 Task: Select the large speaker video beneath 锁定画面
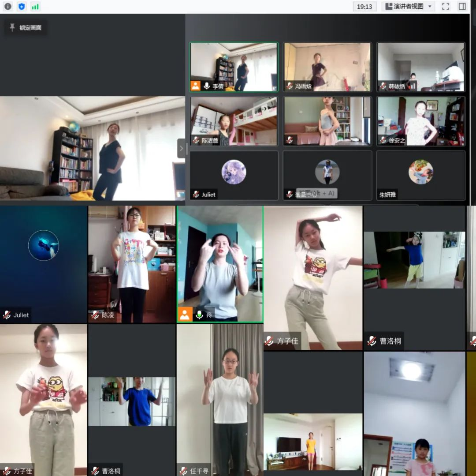[92, 149]
